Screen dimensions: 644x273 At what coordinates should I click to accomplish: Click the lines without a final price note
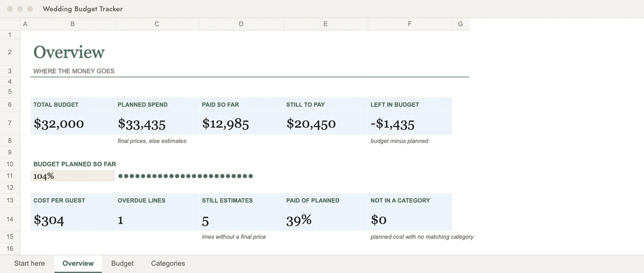click(233, 236)
